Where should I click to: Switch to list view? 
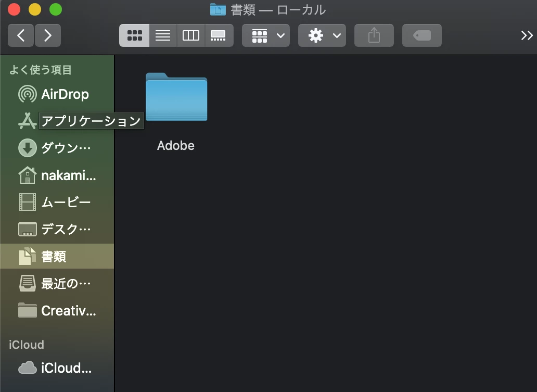163,35
